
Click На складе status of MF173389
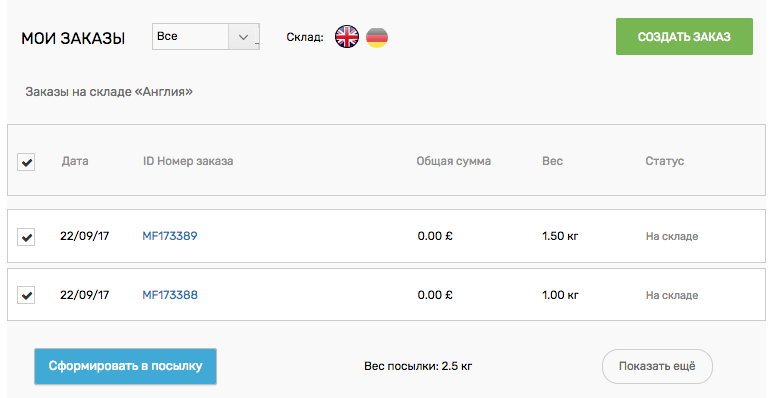pyautogui.click(x=672, y=237)
